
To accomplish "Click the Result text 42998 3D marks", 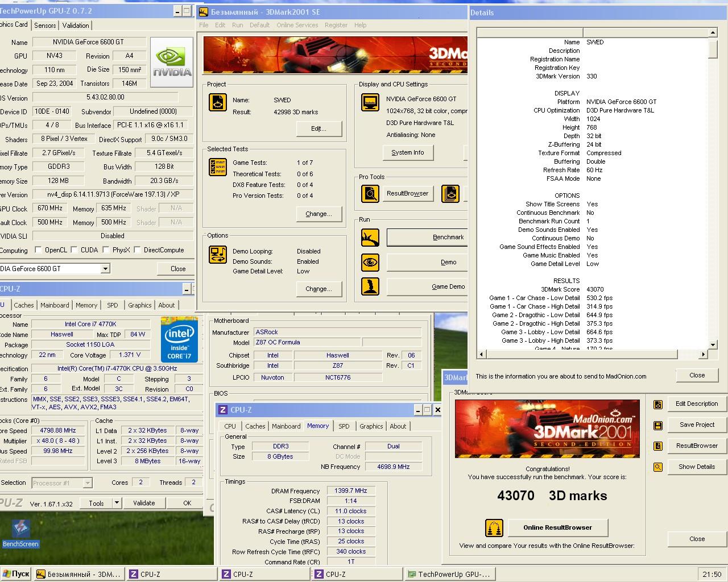I will coord(296,112).
